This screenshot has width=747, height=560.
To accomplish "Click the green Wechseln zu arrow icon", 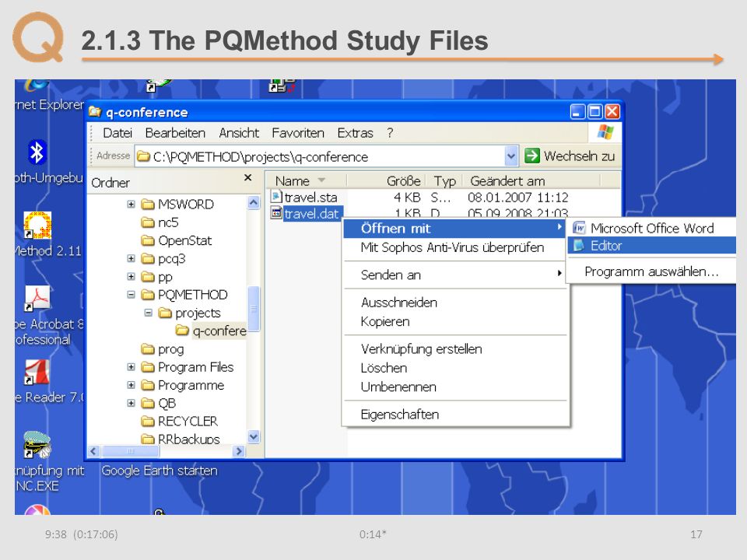I will click(x=531, y=156).
